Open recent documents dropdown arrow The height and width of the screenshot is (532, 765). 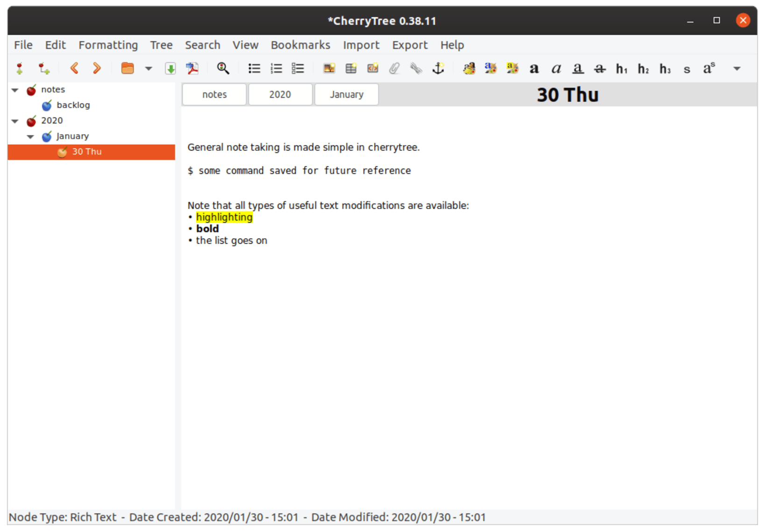148,69
